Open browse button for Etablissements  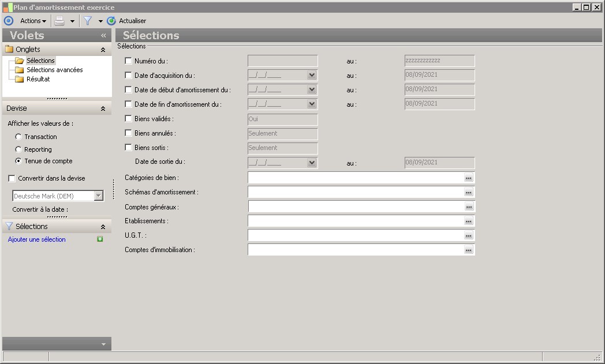(x=469, y=221)
